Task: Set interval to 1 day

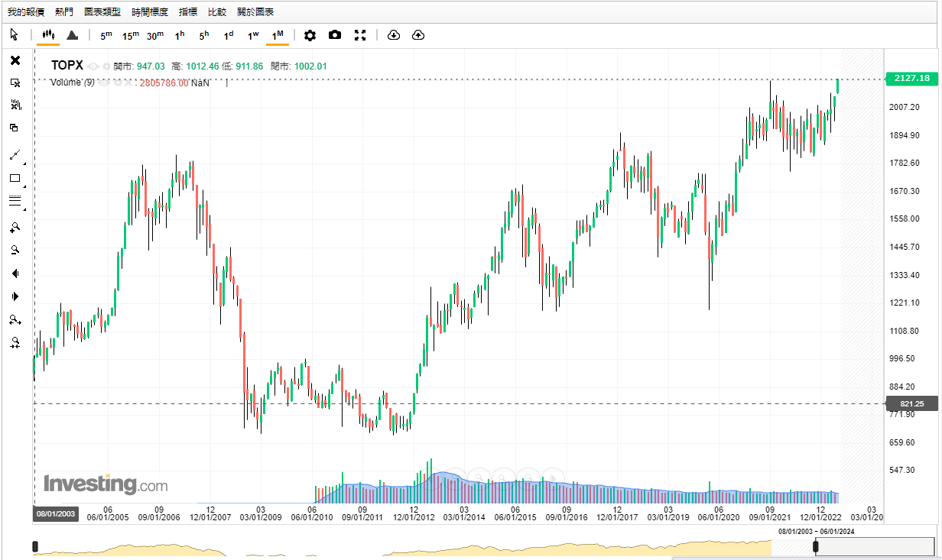Action: 229,35
